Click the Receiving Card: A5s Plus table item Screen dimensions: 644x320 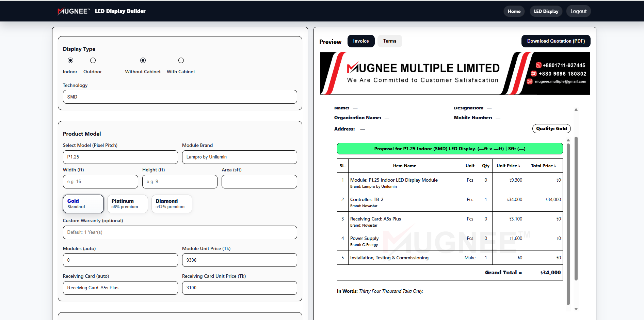375,219
